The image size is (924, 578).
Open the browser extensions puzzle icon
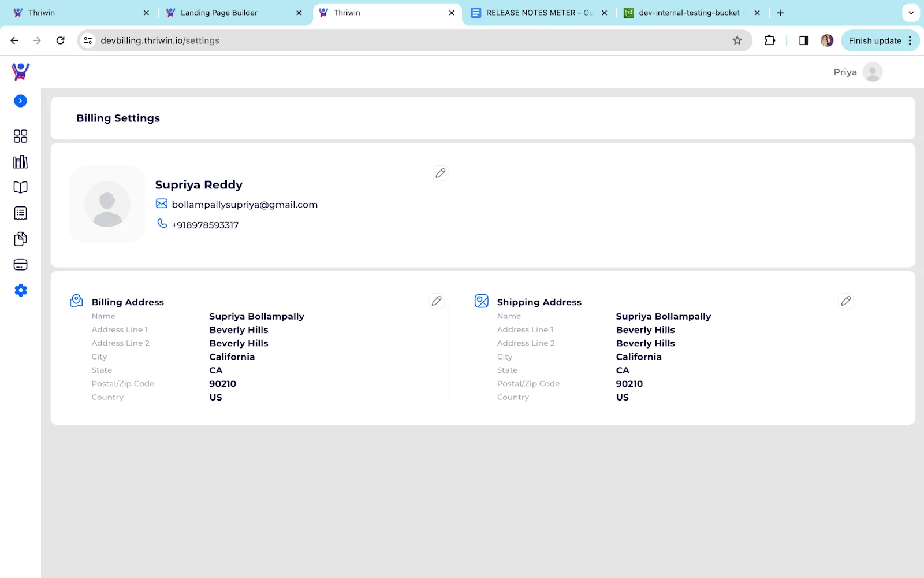pos(770,40)
